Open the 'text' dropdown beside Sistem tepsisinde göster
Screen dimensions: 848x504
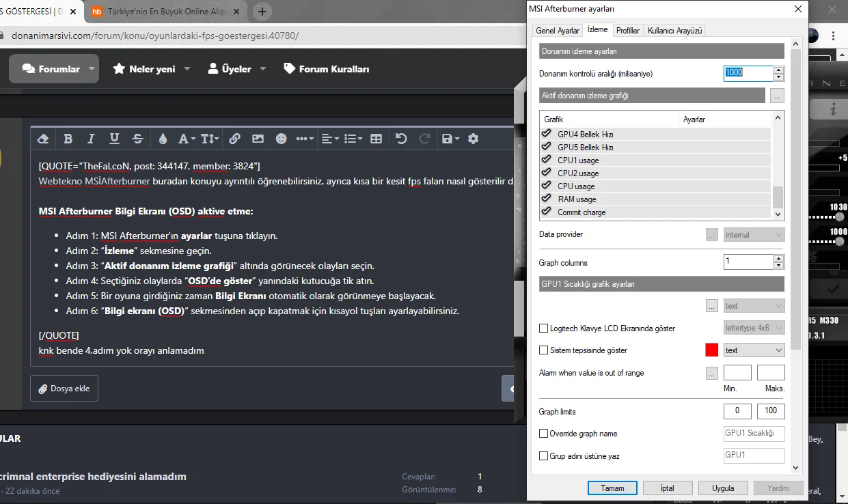click(754, 350)
